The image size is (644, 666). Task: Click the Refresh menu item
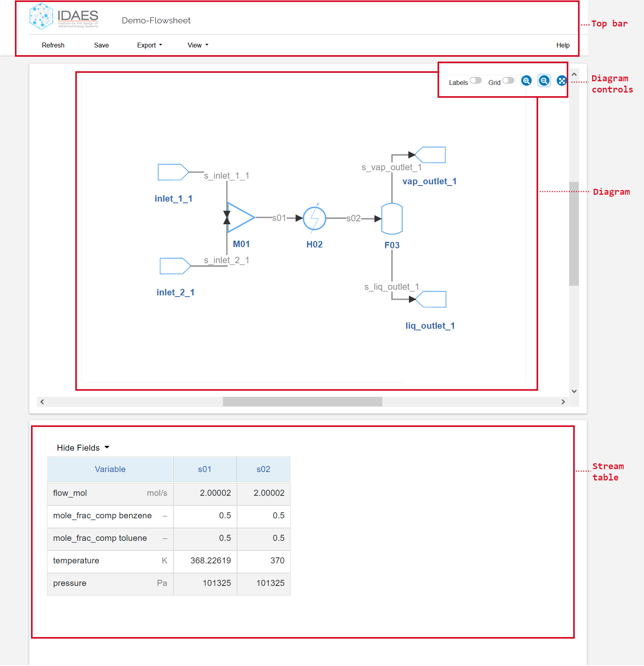53,45
